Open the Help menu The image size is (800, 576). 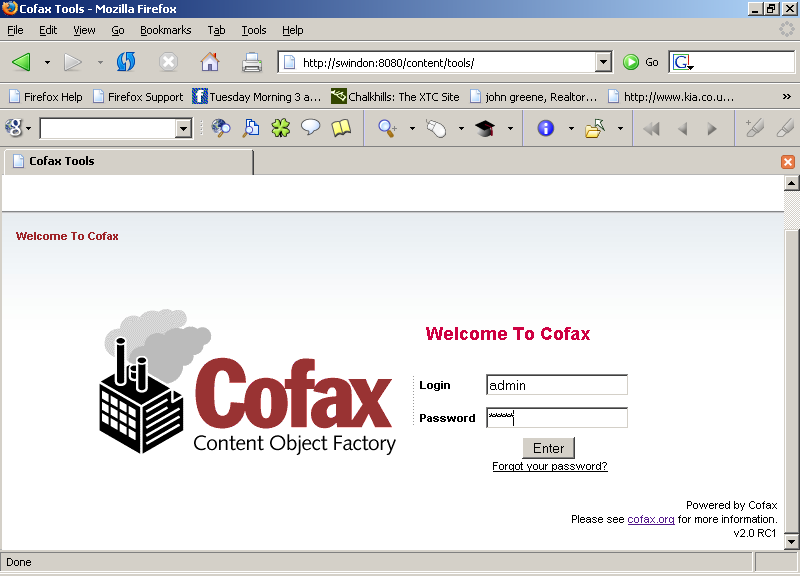coord(292,30)
